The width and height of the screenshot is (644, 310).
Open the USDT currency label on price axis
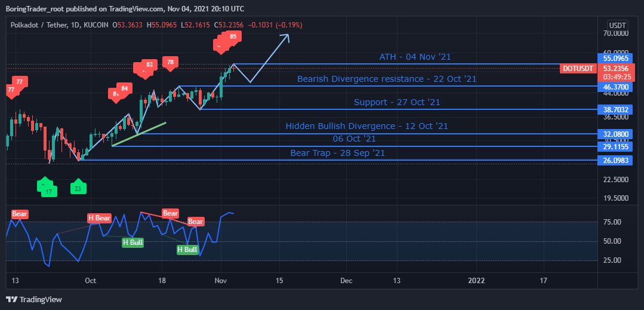pos(617,26)
